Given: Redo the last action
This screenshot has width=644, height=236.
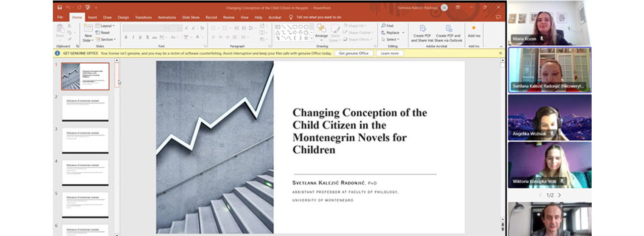Looking at the screenshot, I should (79, 8).
